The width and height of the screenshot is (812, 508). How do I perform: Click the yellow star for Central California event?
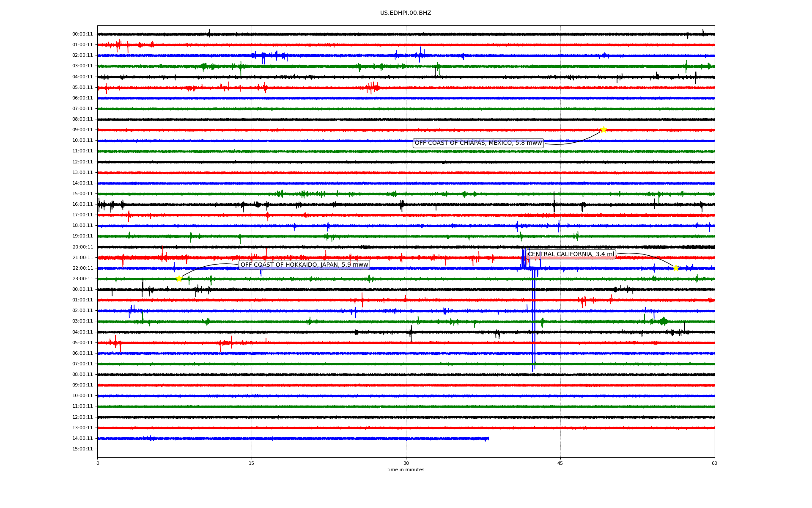coord(675,268)
